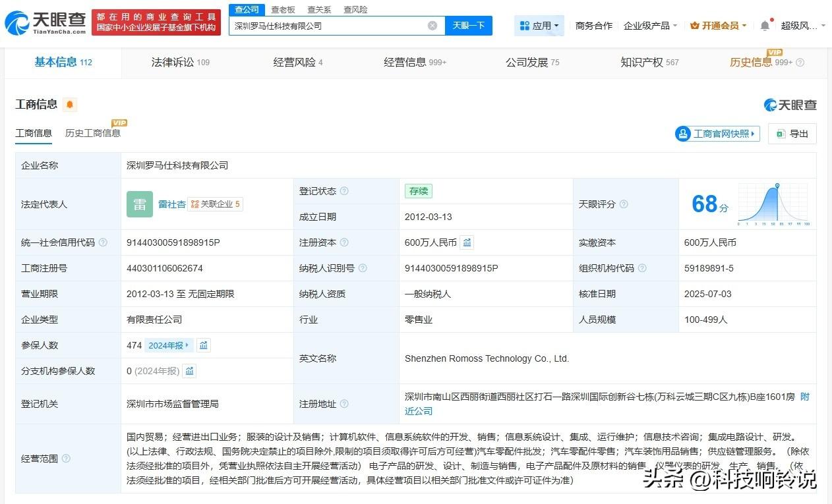Viewport: 832px width, 504px height.
Task: Click the notification bell icon in header
Action: (x=765, y=26)
